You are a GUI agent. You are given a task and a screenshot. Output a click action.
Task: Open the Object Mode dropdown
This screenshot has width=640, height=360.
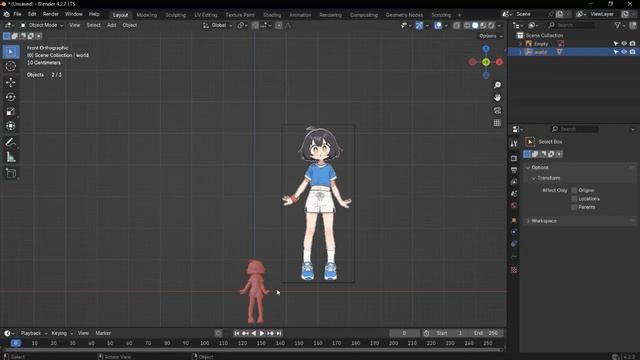42,25
